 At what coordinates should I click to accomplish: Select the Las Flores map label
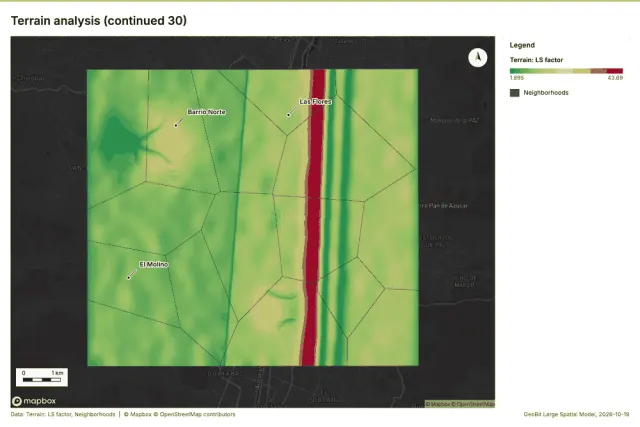tap(316, 101)
